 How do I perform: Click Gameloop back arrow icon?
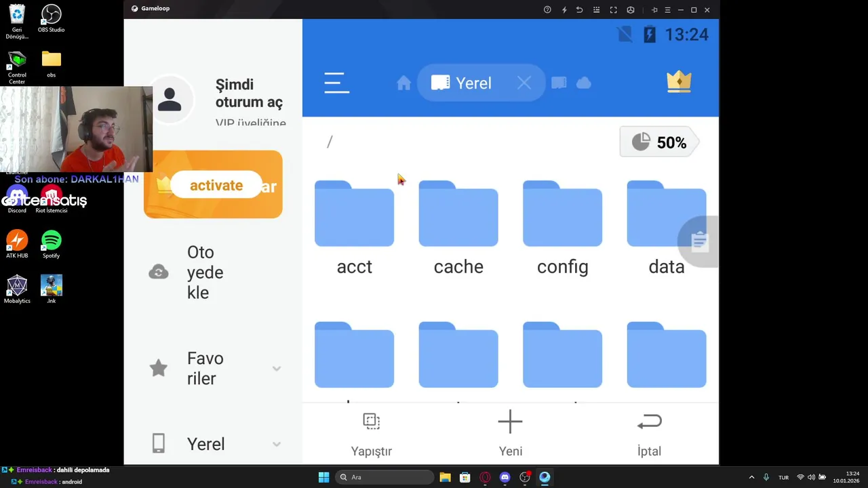(x=580, y=9)
